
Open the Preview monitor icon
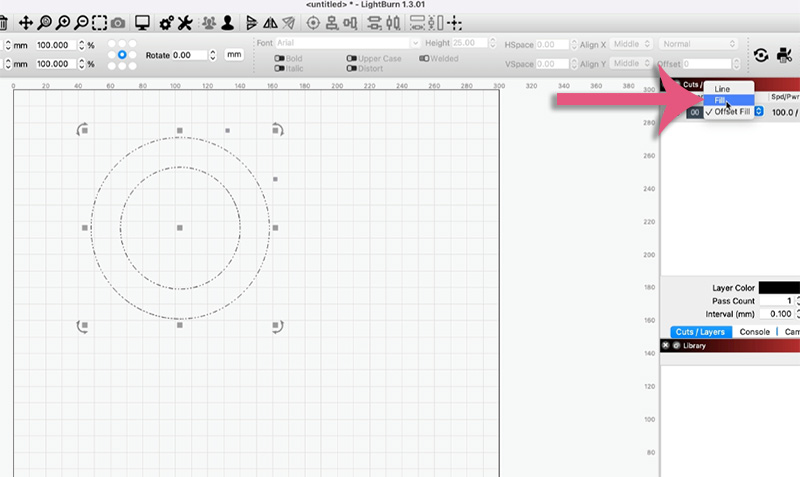(x=142, y=21)
